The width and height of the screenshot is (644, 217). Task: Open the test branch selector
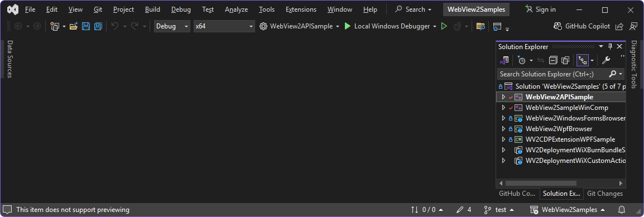click(x=499, y=210)
